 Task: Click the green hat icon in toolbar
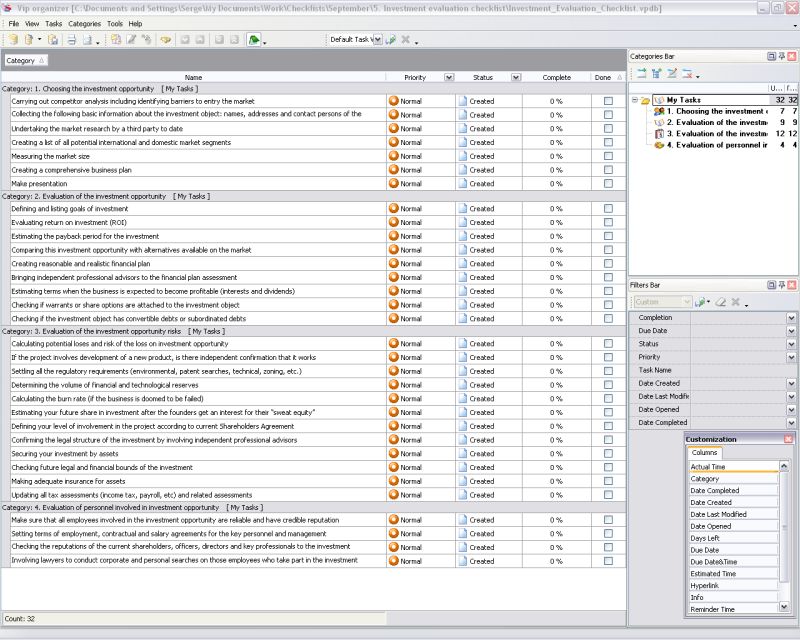pyautogui.click(x=254, y=40)
